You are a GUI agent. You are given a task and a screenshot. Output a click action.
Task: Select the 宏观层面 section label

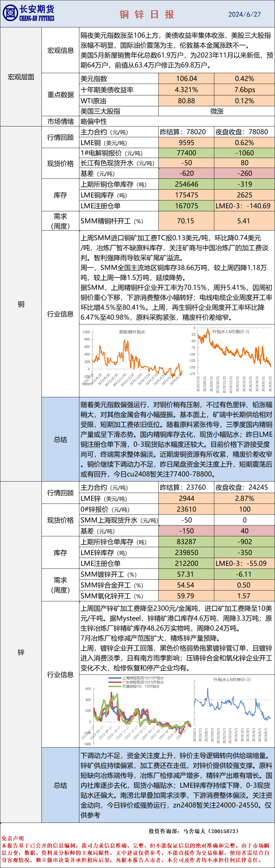coord(21,77)
